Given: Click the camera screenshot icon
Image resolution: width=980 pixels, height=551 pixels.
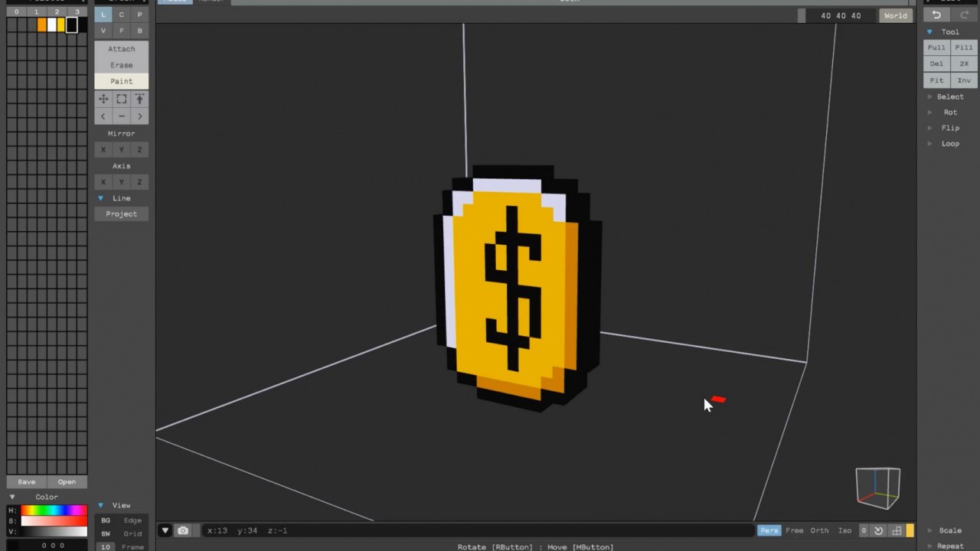Looking at the screenshot, I should click(182, 530).
